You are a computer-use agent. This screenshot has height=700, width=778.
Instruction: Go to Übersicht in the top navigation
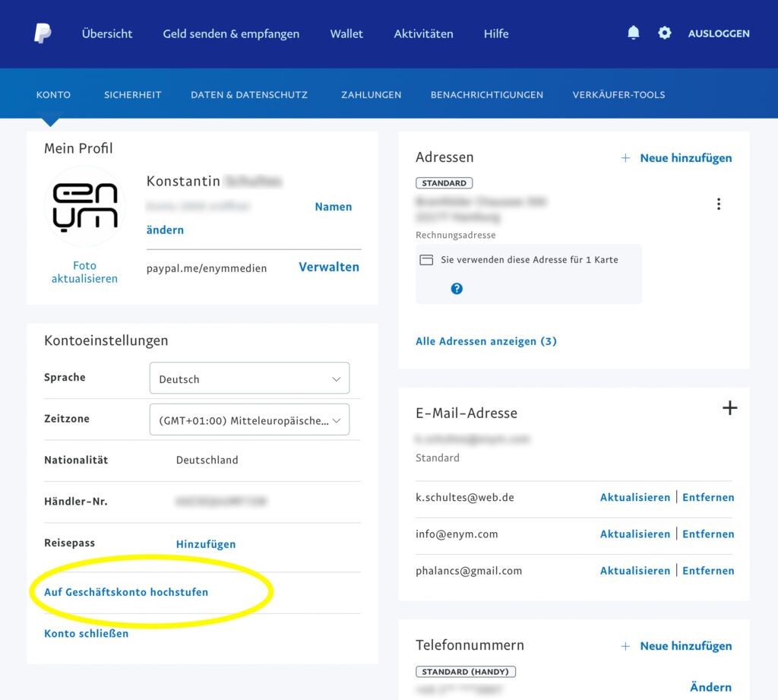pos(107,33)
